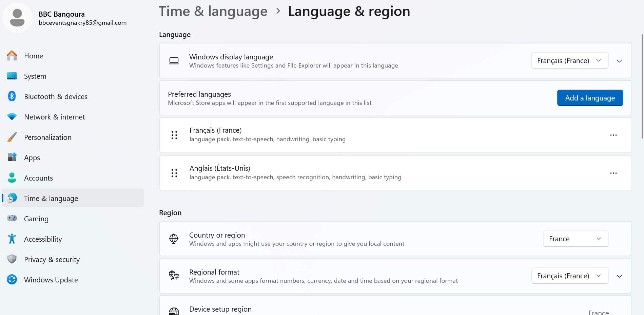Click the vertical scrollbar thumb
Image resolution: width=644 pixels, height=315 pixels.
tap(642, 86)
